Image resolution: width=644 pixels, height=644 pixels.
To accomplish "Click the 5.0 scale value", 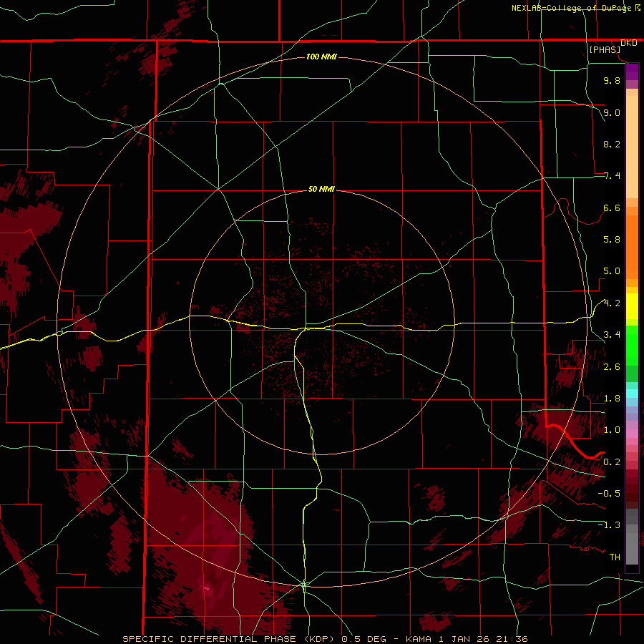I will point(612,271).
